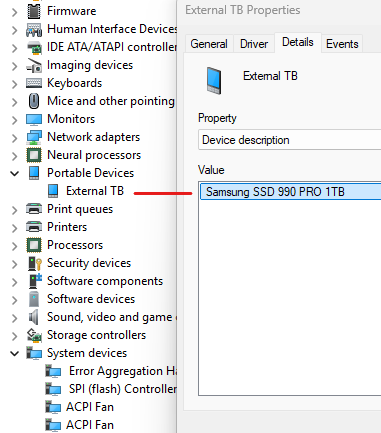Click the Network adapters icon

[x=34, y=137]
